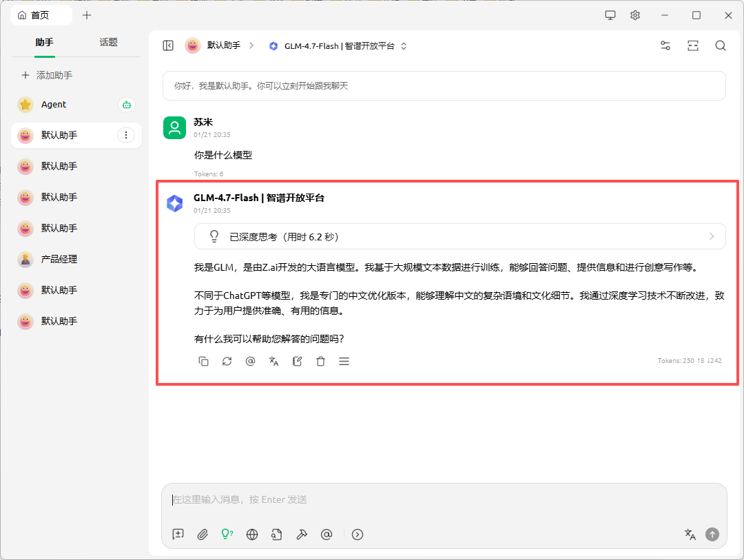Click the 添加助手 button

(47, 75)
